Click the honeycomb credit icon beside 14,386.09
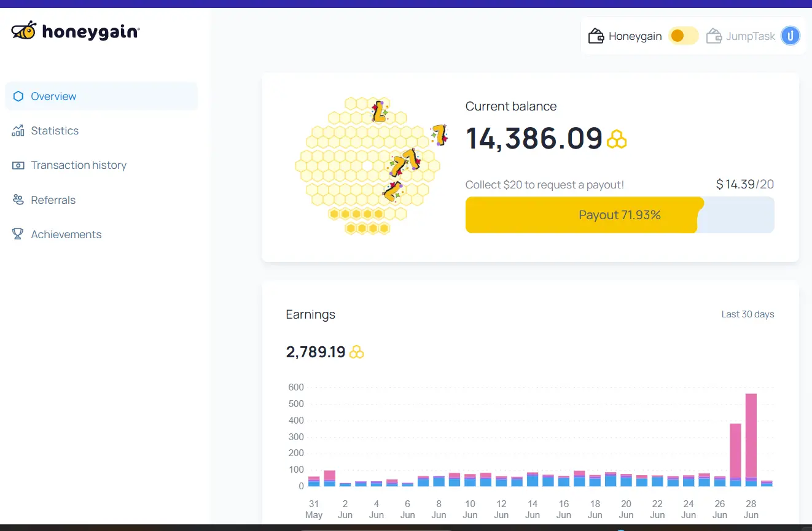Image resolution: width=812 pixels, height=531 pixels. coord(617,139)
